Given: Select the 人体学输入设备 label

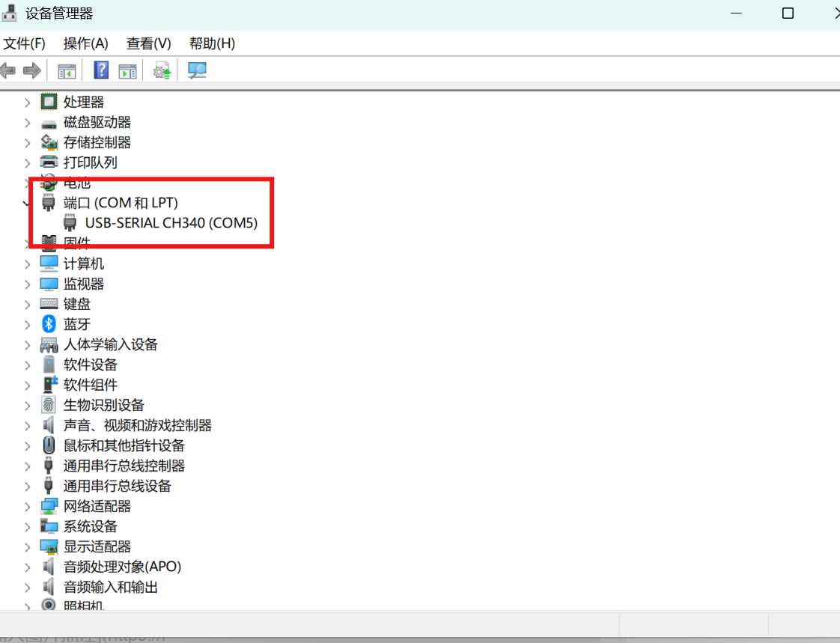Looking at the screenshot, I should coord(110,344).
